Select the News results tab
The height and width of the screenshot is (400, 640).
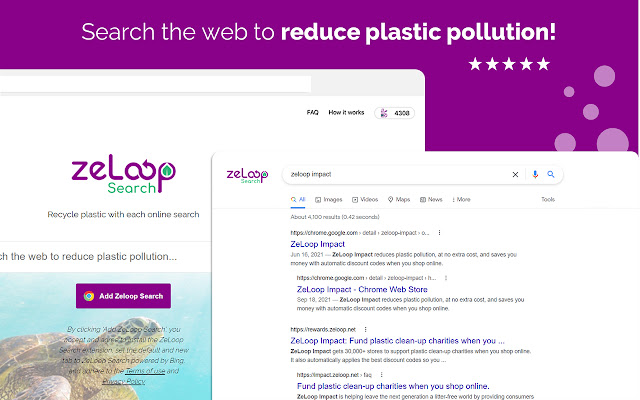pyautogui.click(x=432, y=199)
